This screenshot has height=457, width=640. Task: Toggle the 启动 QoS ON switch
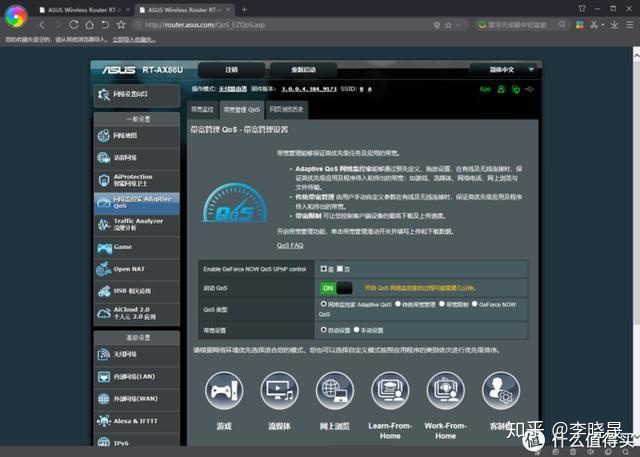pyautogui.click(x=336, y=288)
